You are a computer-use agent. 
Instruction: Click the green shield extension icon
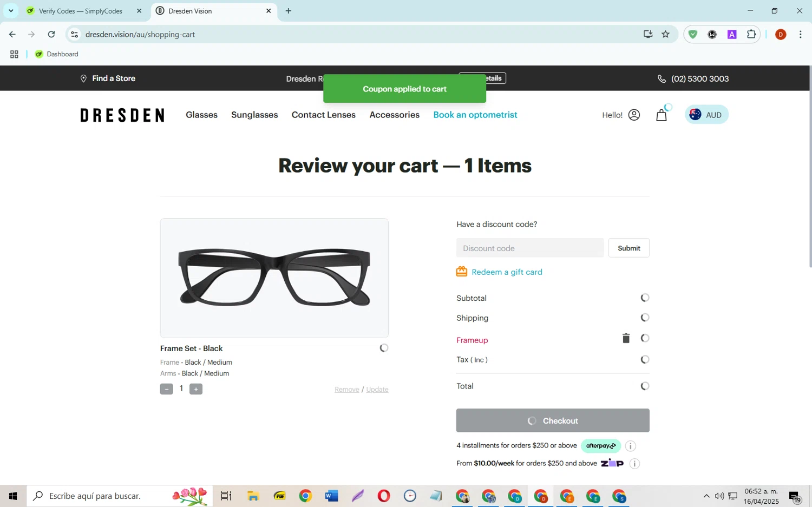(693, 34)
